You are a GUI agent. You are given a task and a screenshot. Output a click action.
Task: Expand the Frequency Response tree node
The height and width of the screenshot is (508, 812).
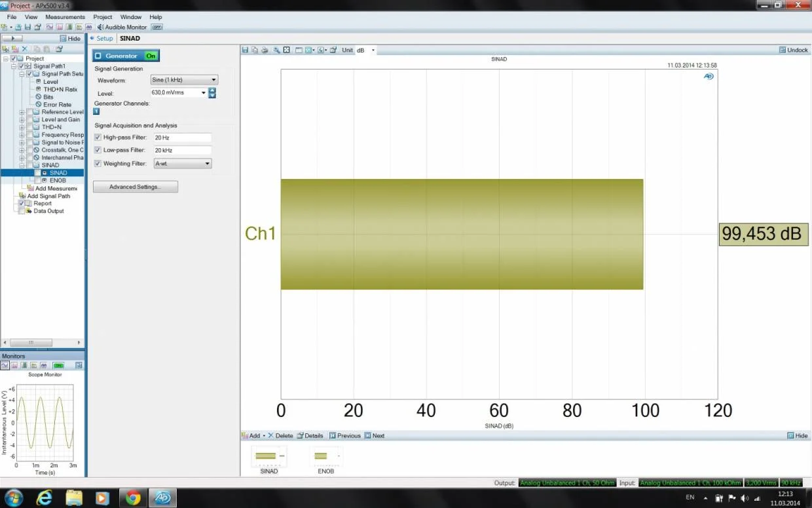(x=22, y=134)
